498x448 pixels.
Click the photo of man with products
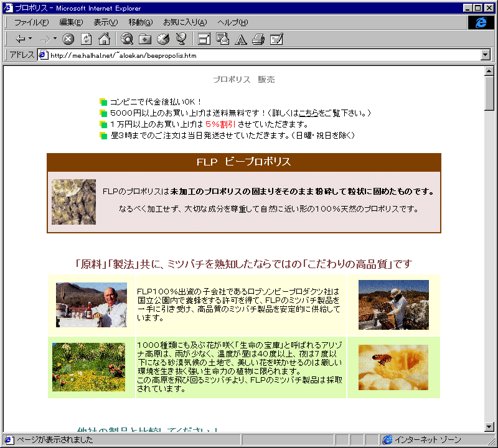(x=92, y=305)
